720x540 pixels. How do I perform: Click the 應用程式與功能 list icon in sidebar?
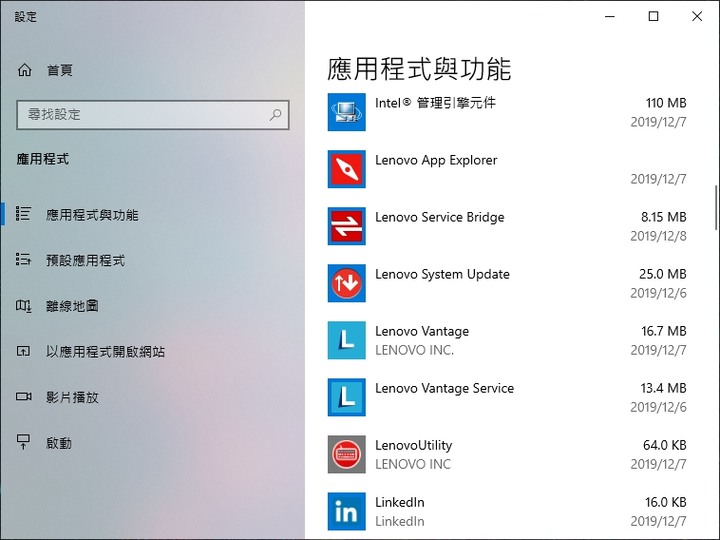coord(23,214)
